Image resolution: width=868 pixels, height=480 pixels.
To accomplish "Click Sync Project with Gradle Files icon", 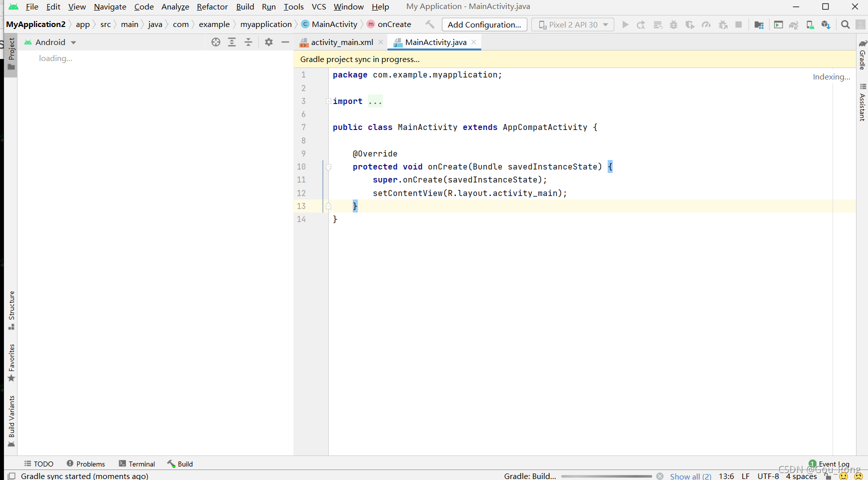I will click(794, 24).
